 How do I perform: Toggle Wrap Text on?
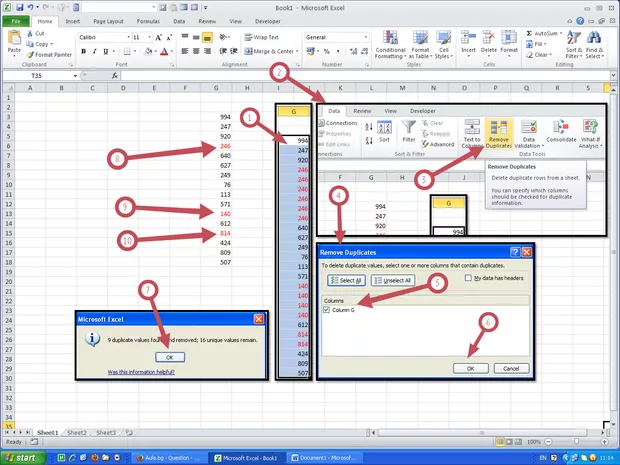click(x=261, y=37)
